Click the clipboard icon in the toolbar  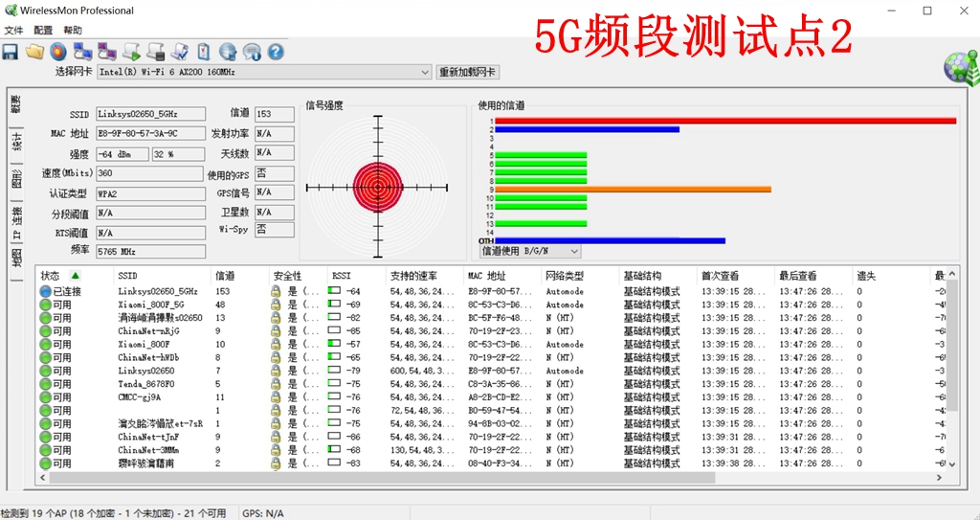204,51
